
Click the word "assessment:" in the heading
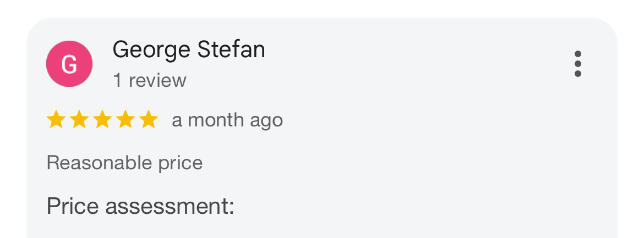click(x=170, y=206)
